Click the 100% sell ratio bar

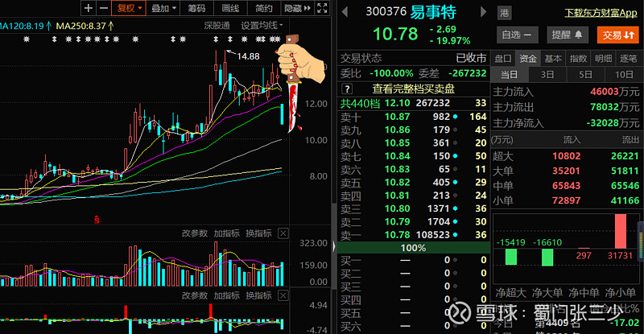tap(413, 248)
